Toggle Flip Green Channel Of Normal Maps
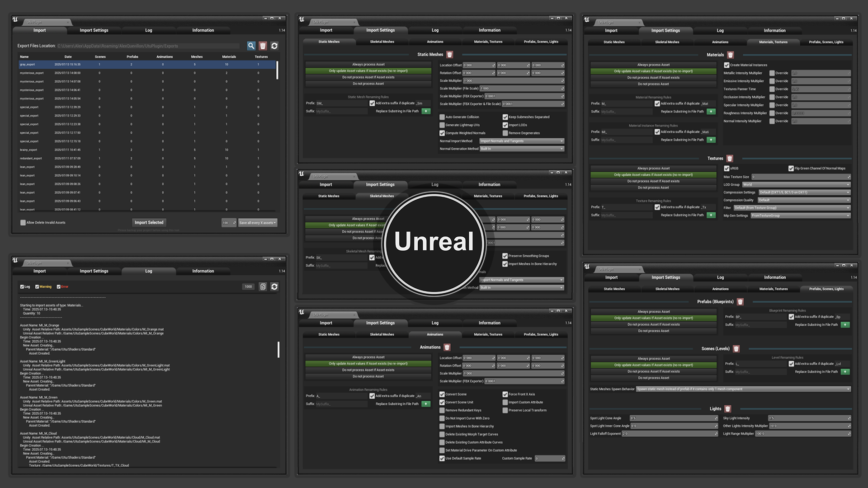 (791, 168)
